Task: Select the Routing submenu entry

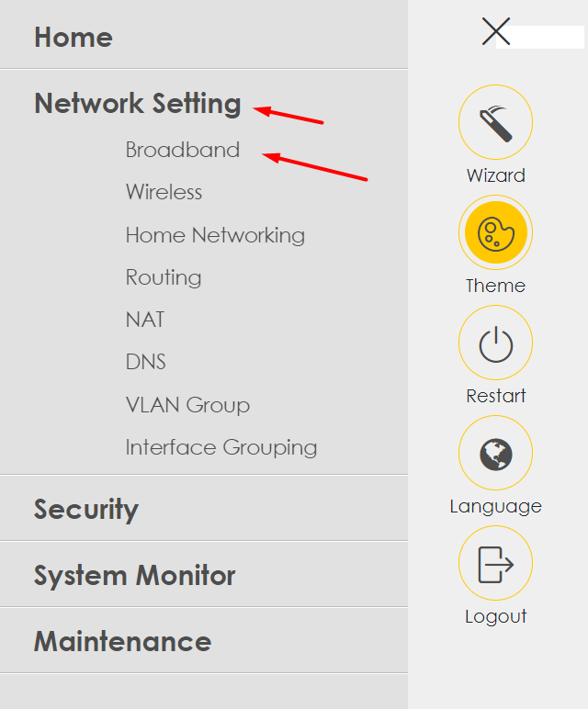Action: [x=164, y=277]
